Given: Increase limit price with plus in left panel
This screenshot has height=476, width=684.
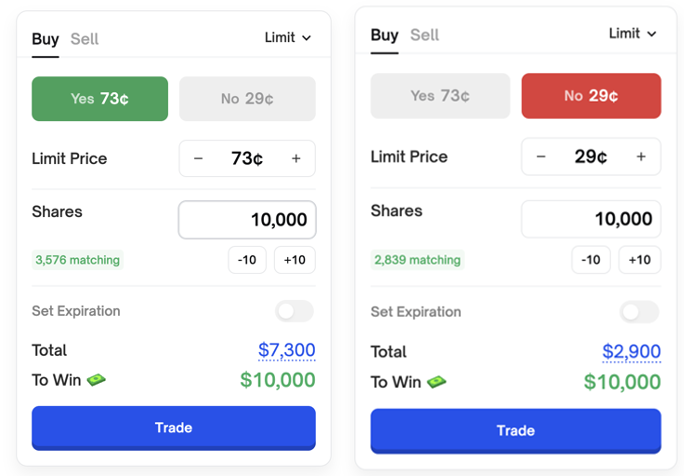Looking at the screenshot, I should point(296,159).
